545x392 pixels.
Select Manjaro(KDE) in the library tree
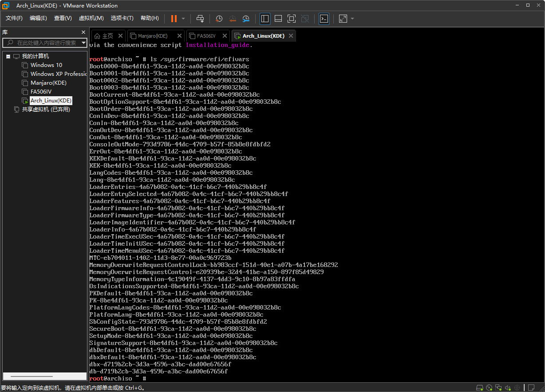pos(48,83)
